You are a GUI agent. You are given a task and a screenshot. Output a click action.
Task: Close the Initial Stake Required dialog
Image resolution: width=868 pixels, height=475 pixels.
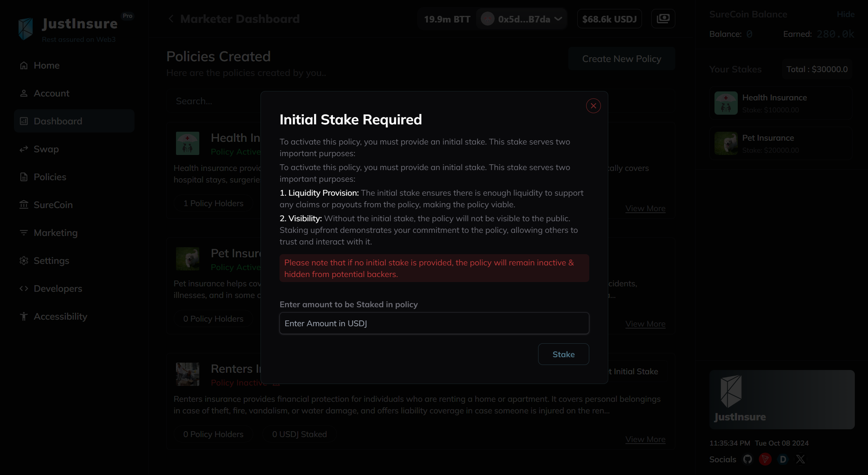point(593,106)
